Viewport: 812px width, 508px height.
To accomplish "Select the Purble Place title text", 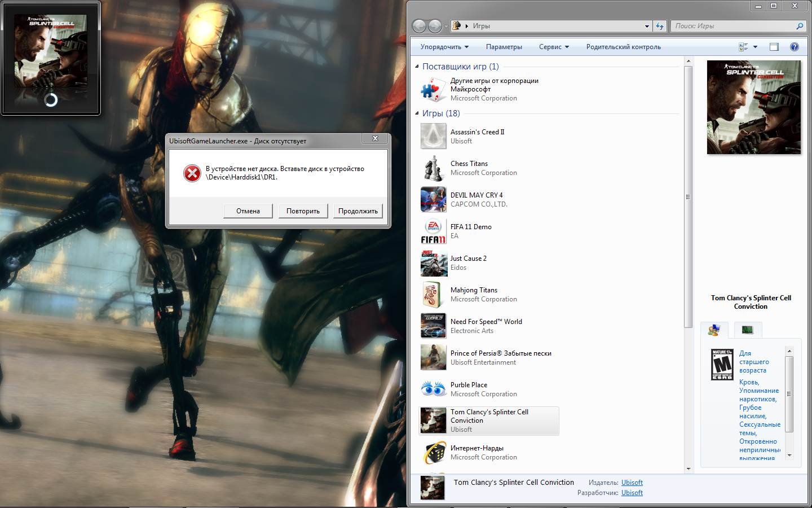I will 469,385.
